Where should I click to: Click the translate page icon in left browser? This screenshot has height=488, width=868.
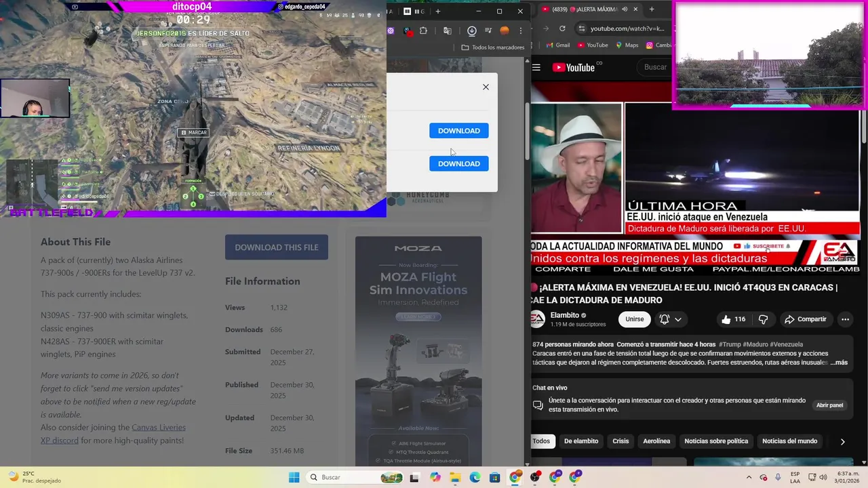pyautogui.click(x=448, y=30)
